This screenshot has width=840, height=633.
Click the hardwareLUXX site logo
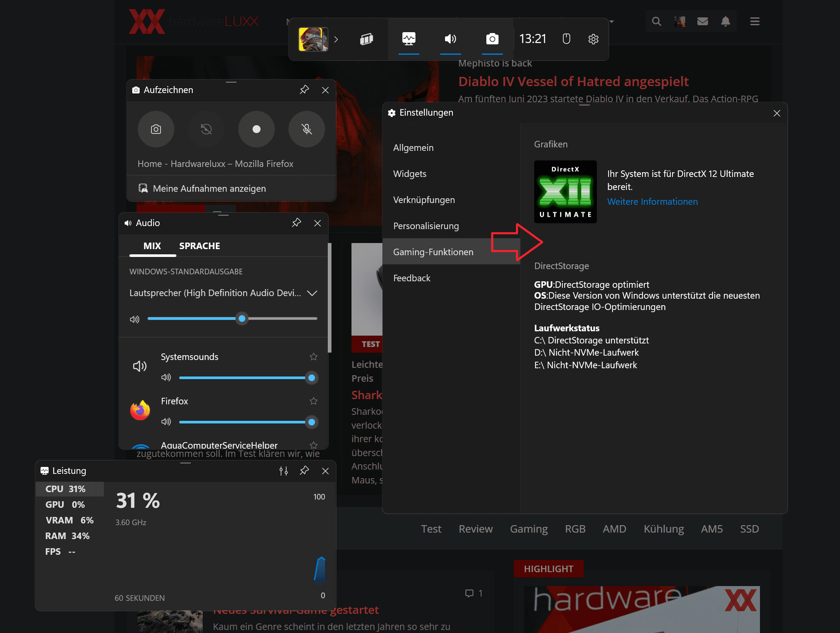click(194, 21)
